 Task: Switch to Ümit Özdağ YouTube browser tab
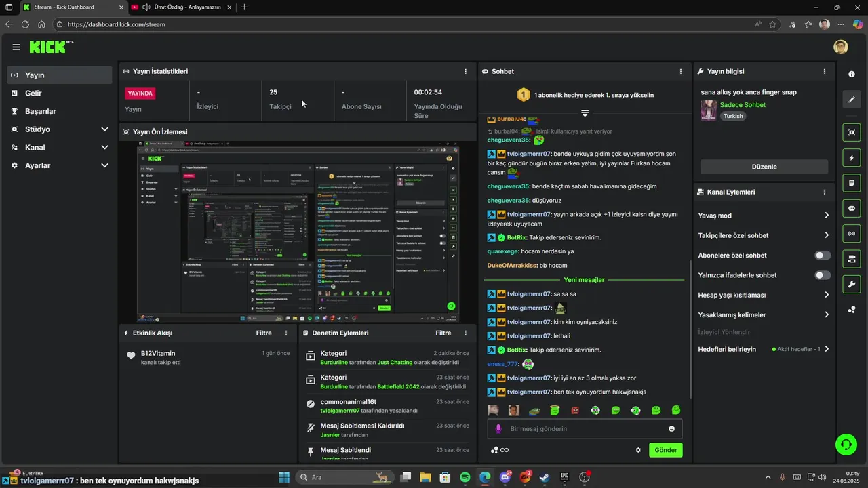[183, 7]
